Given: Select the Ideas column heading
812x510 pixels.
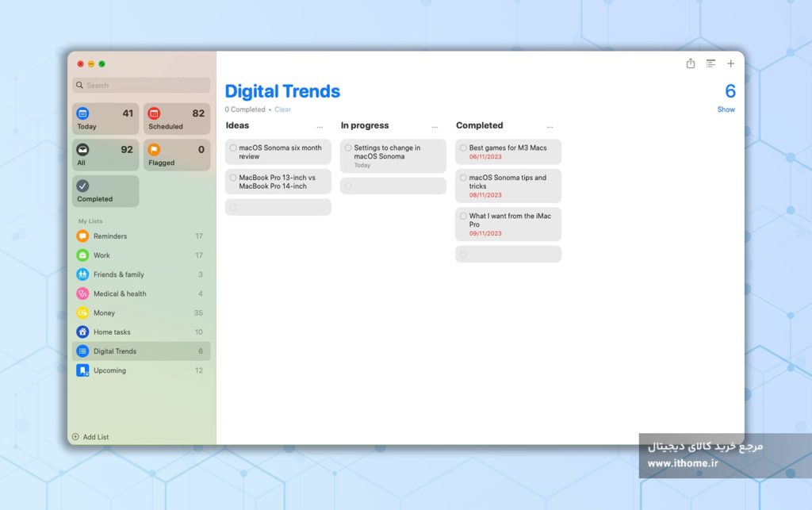Looking at the screenshot, I should click(x=237, y=125).
